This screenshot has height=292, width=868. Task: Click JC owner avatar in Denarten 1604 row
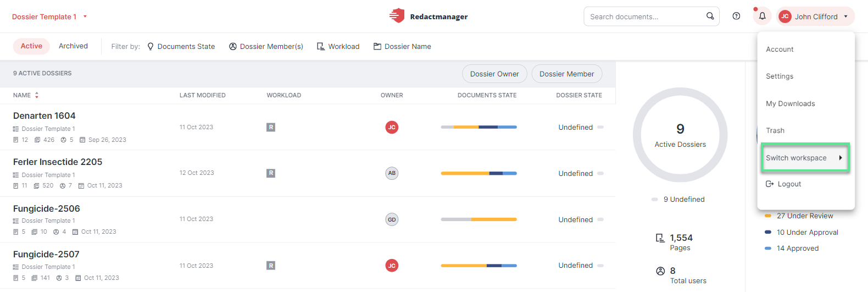[392, 127]
